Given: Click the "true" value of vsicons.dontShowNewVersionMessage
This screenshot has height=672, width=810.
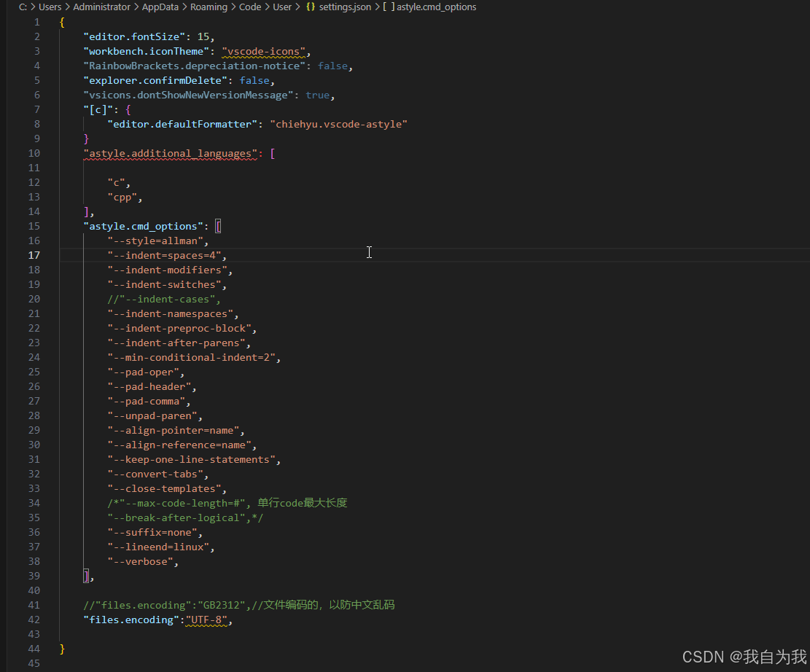Looking at the screenshot, I should [318, 95].
